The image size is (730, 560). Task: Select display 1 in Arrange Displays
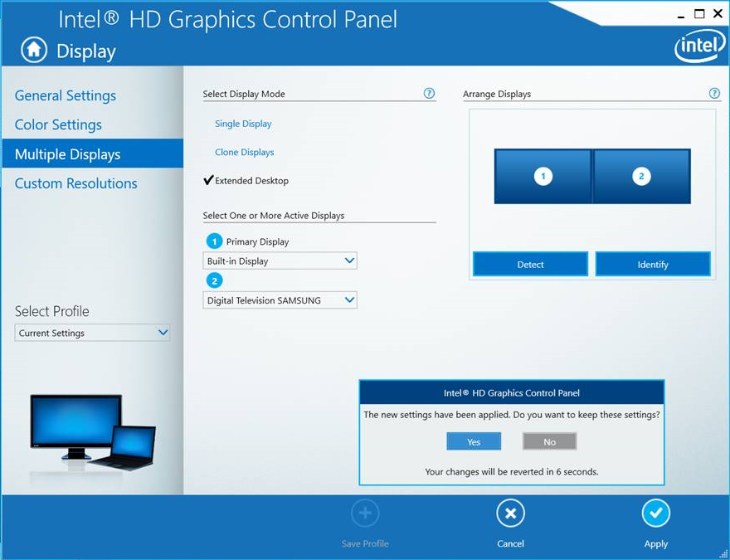[543, 177]
